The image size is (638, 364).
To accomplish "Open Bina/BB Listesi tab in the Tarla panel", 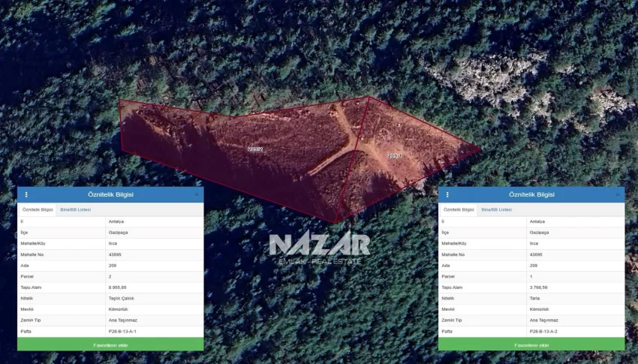I will (496, 209).
